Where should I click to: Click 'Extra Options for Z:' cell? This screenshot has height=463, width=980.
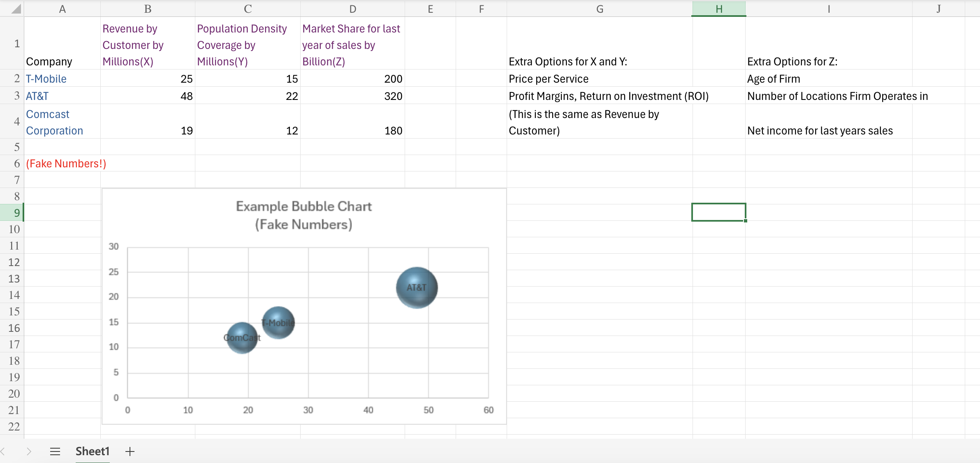pos(829,43)
